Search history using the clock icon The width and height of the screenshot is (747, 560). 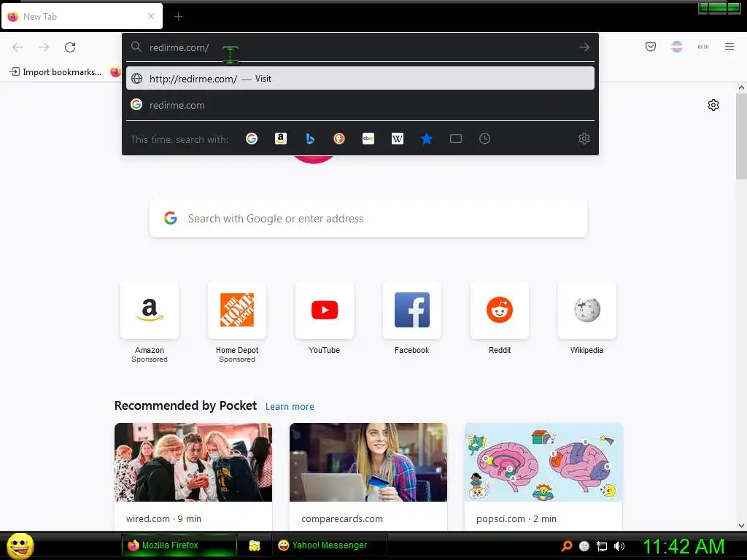pyautogui.click(x=484, y=139)
